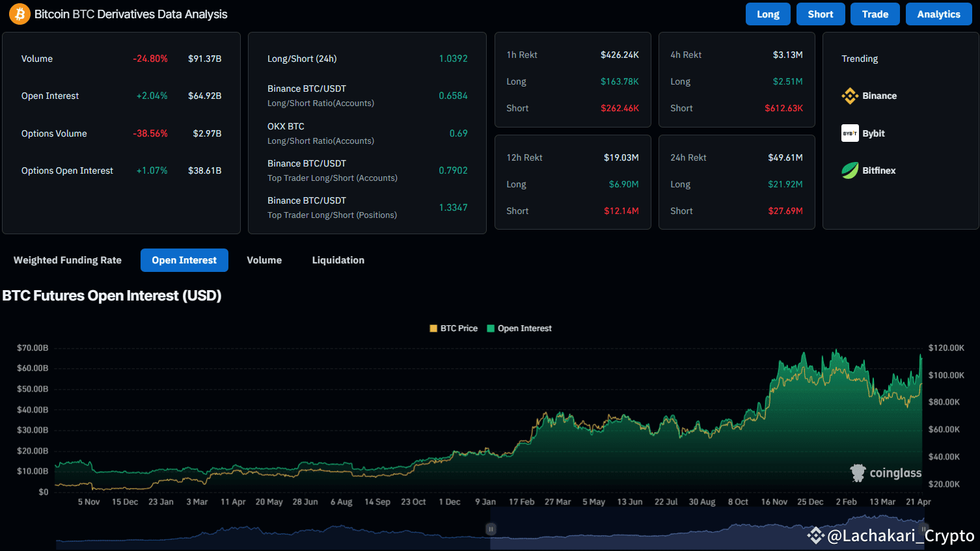Click the 4h Rekt total $3.13M

tap(788, 55)
